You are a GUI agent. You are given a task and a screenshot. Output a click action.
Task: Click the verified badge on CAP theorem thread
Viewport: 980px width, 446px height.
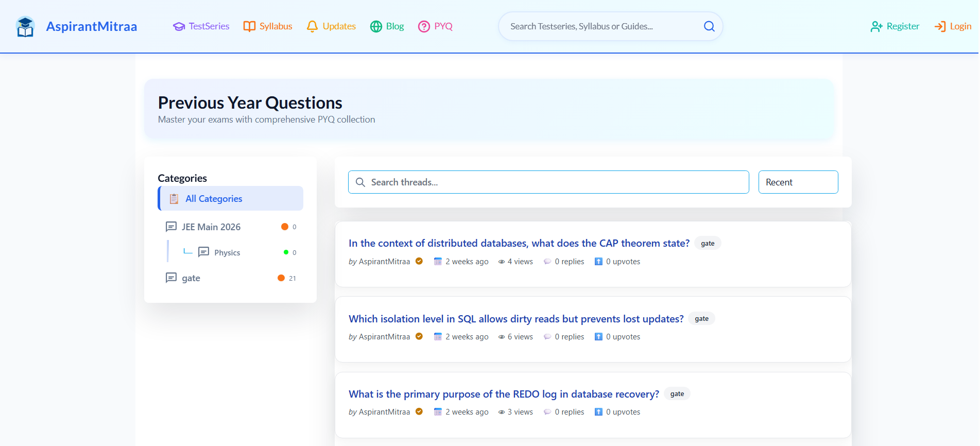pos(419,261)
